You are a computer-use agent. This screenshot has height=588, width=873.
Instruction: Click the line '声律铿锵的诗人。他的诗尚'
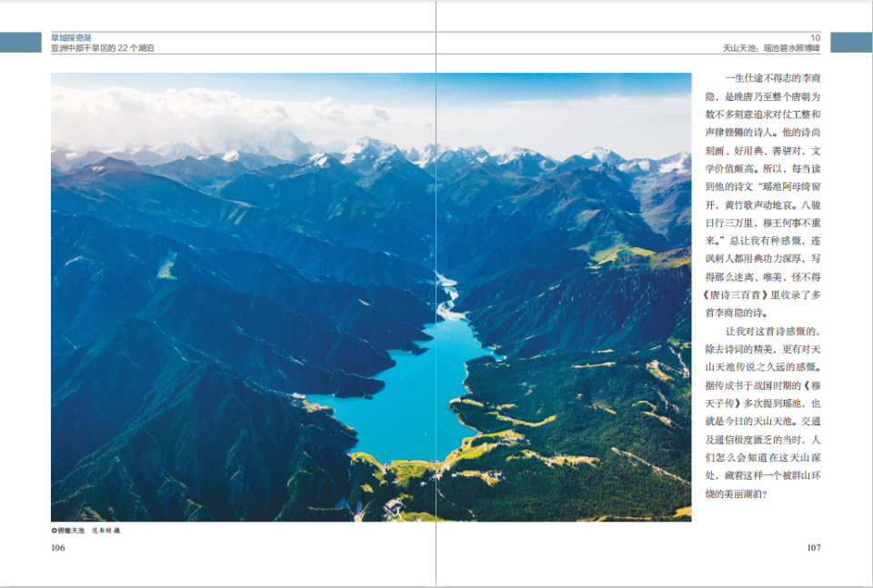763,133
